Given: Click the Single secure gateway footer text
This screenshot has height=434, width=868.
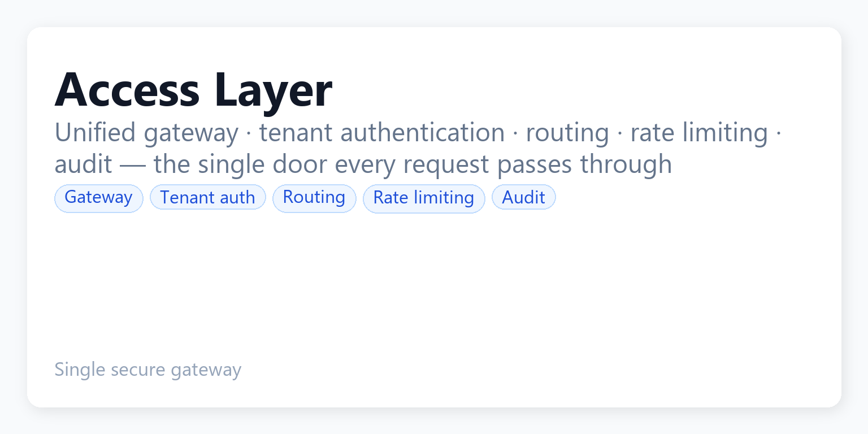Looking at the screenshot, I should [148, 370].
